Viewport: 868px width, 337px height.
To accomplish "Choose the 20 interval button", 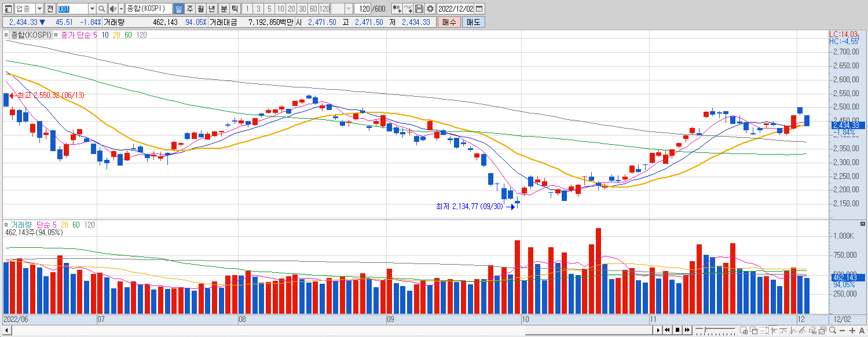I will coord(291,9).
